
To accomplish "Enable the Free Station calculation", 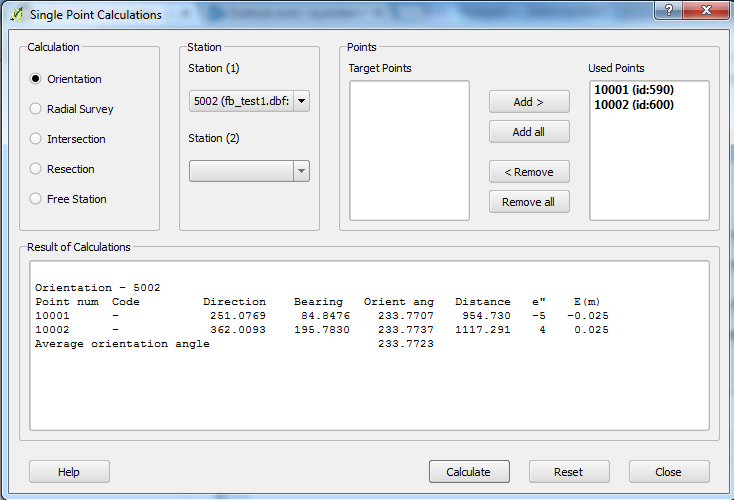I will (x=37, y=199).
